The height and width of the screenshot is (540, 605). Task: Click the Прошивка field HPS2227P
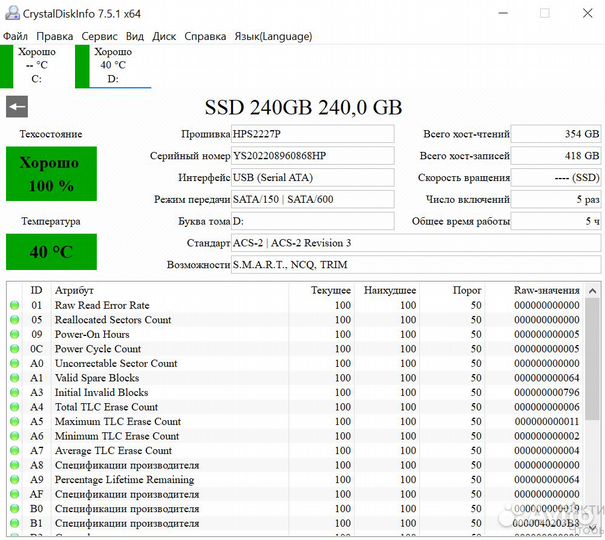pos(313,134)
